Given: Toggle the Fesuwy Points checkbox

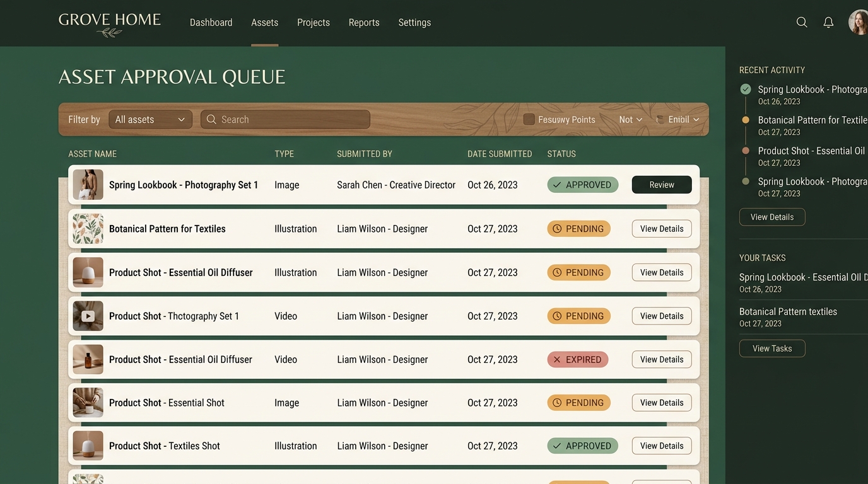Looking at the screenshot, I should 529,119.
